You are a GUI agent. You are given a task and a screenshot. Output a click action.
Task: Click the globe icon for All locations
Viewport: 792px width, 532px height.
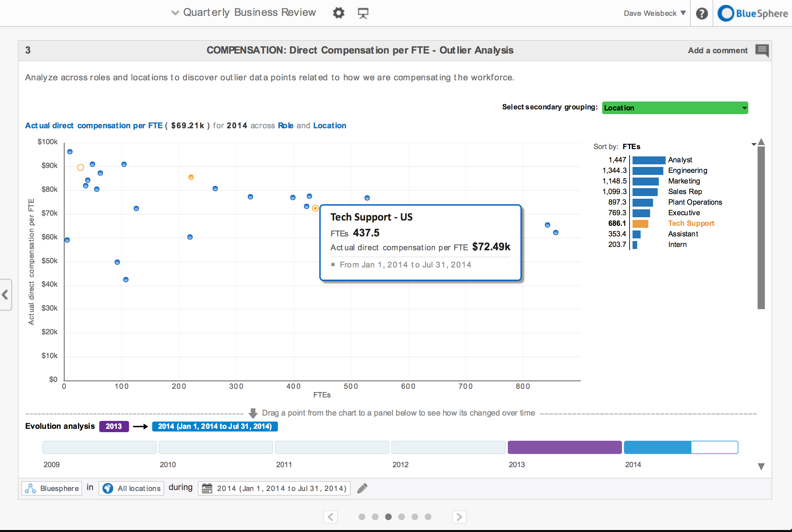108,488
